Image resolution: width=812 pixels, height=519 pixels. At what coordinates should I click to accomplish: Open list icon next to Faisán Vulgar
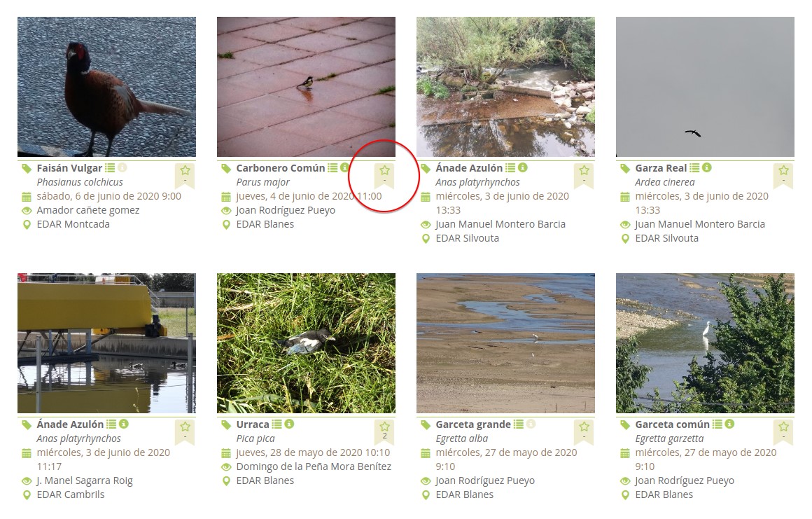pyautogui.click(x=110, y=168)
